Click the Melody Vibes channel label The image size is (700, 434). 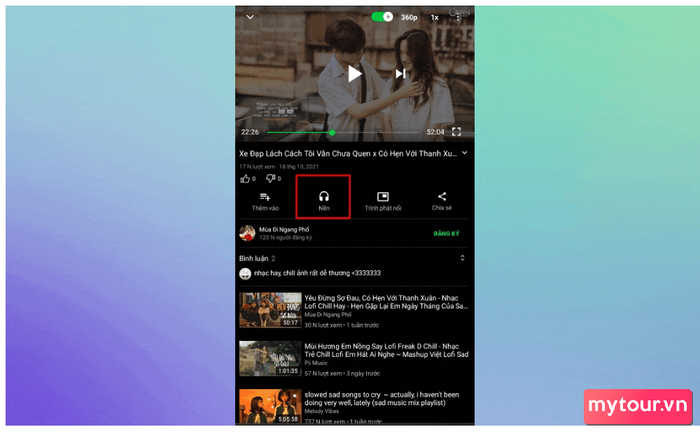click(x=321, y=411)
